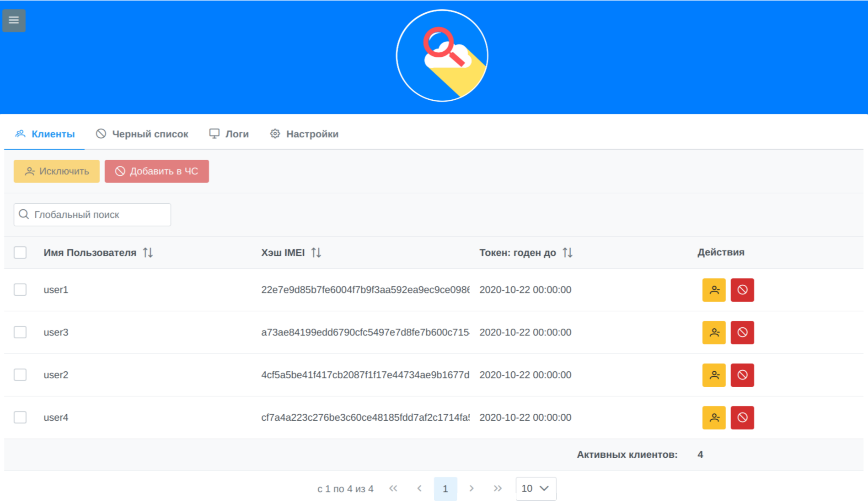
Task: Focus the Глобальный поиск field
Action: (92, 215)
